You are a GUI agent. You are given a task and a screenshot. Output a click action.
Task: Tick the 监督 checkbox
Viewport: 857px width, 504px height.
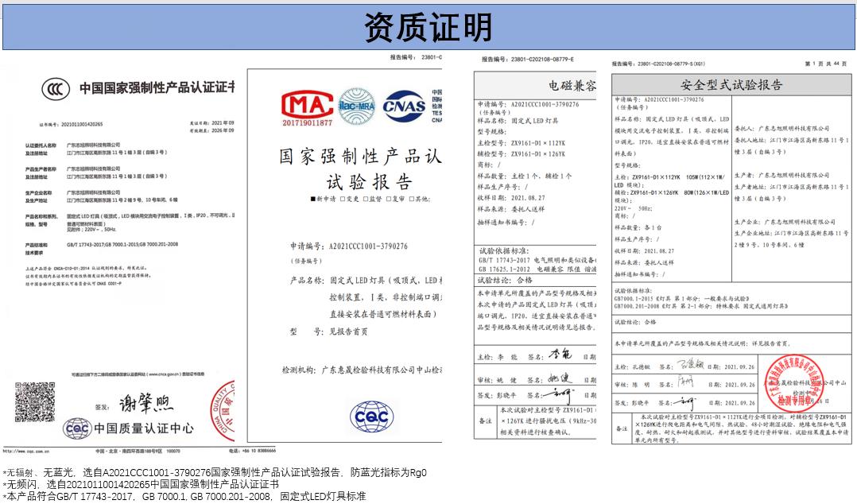point(366,199)
